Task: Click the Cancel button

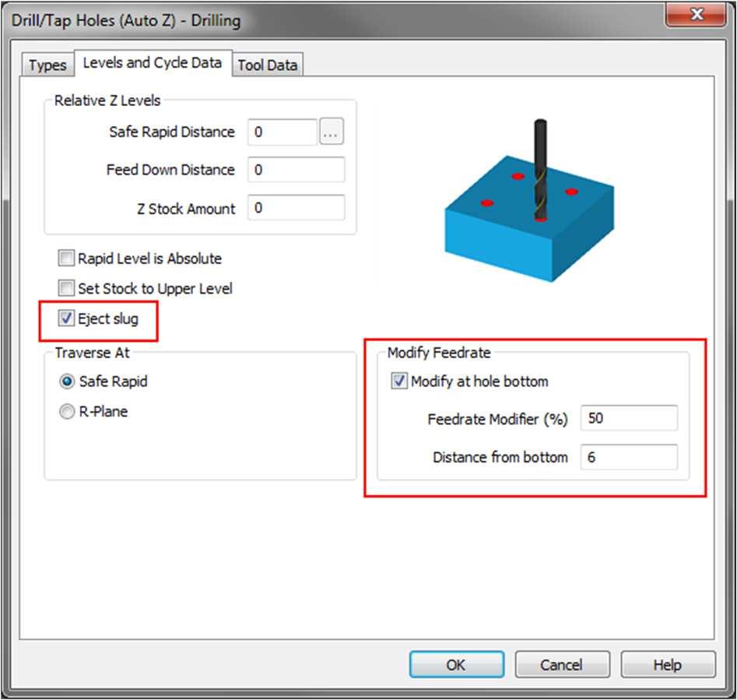Action: pos(562,665)
